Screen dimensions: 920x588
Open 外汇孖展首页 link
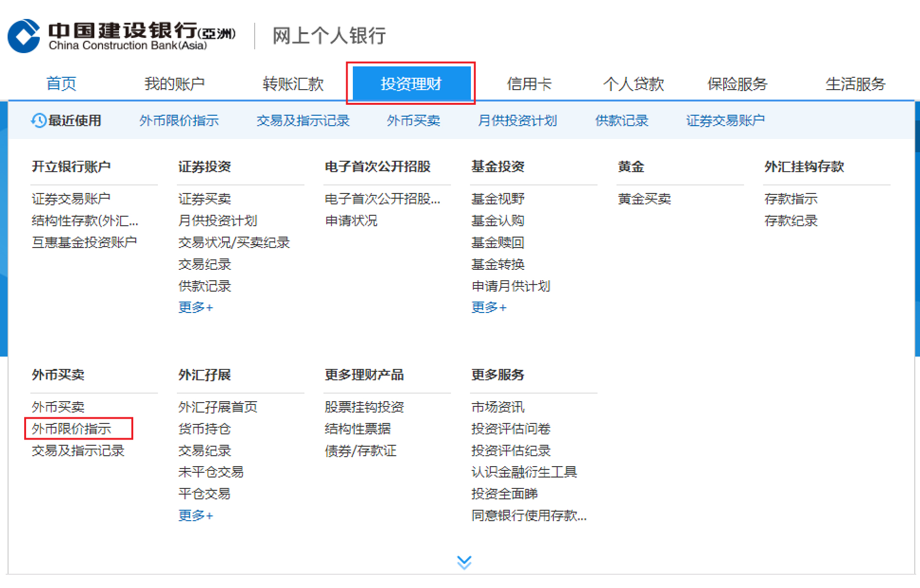point(218,407)
